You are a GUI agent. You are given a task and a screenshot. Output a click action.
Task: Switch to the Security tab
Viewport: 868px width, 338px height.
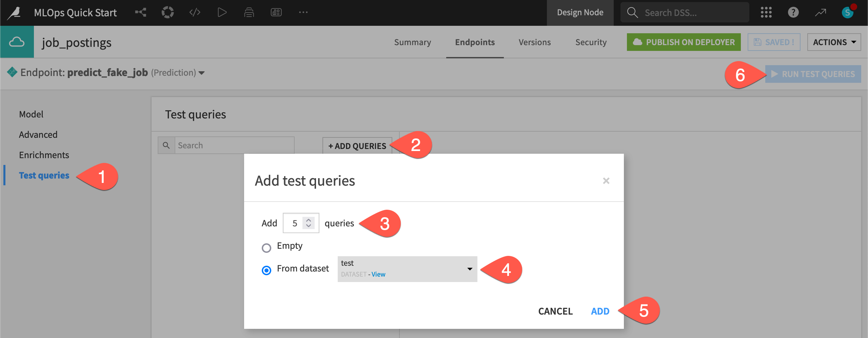tap(591, 42)
